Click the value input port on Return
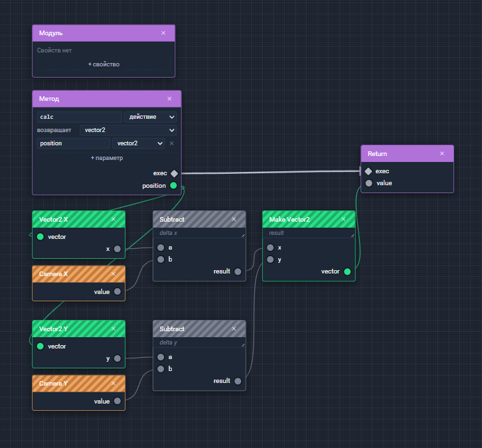 tap(369, 183)
